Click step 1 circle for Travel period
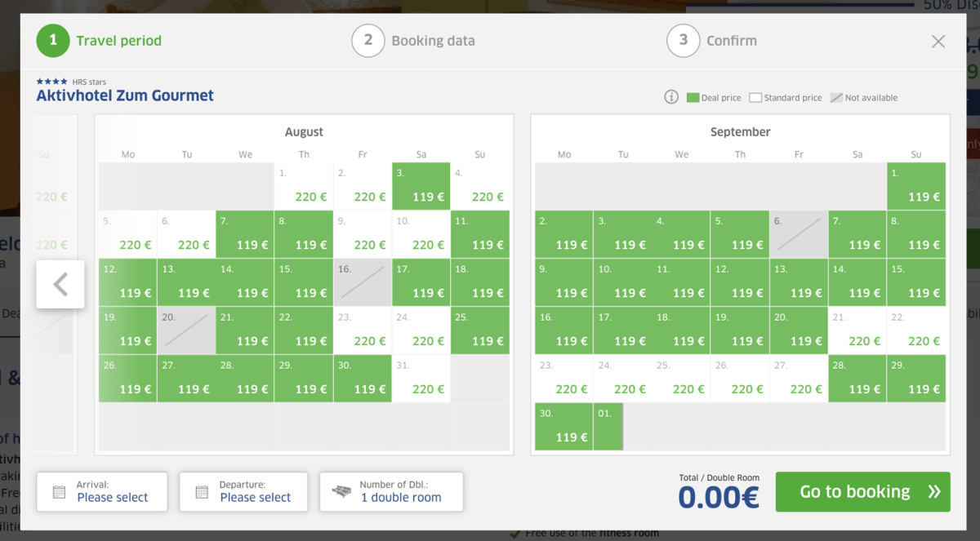 (x=53, y=41)
